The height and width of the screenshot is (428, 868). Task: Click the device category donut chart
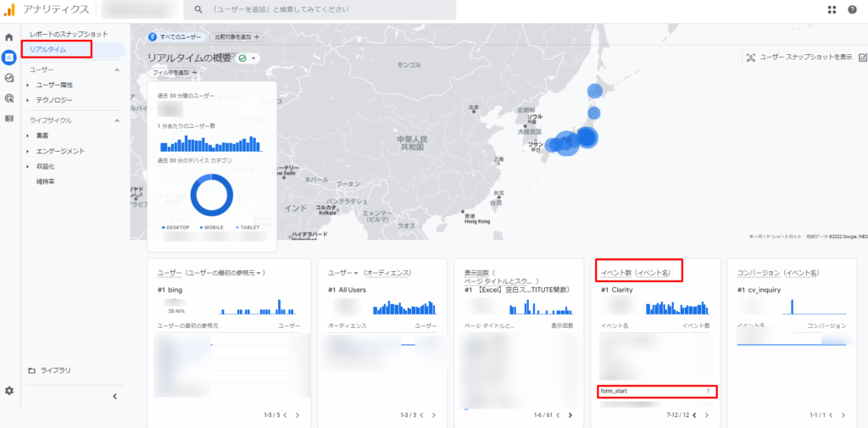[211, 196]
